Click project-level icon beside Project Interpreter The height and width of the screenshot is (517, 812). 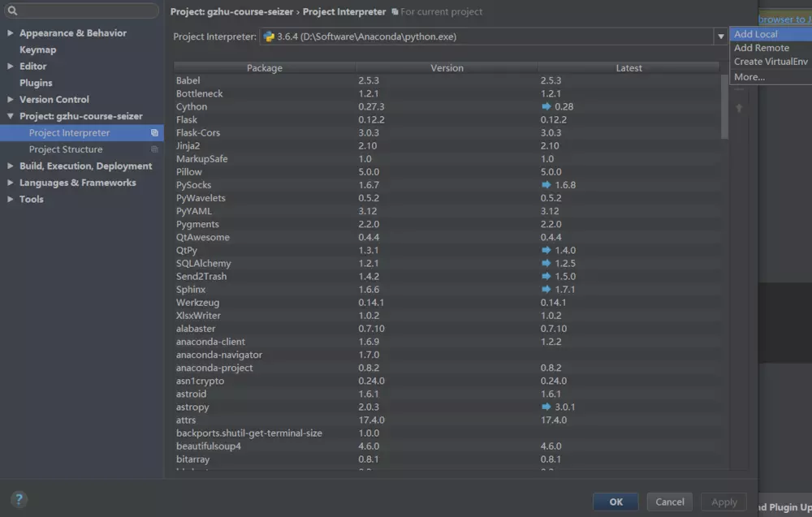tap(154, 133)
